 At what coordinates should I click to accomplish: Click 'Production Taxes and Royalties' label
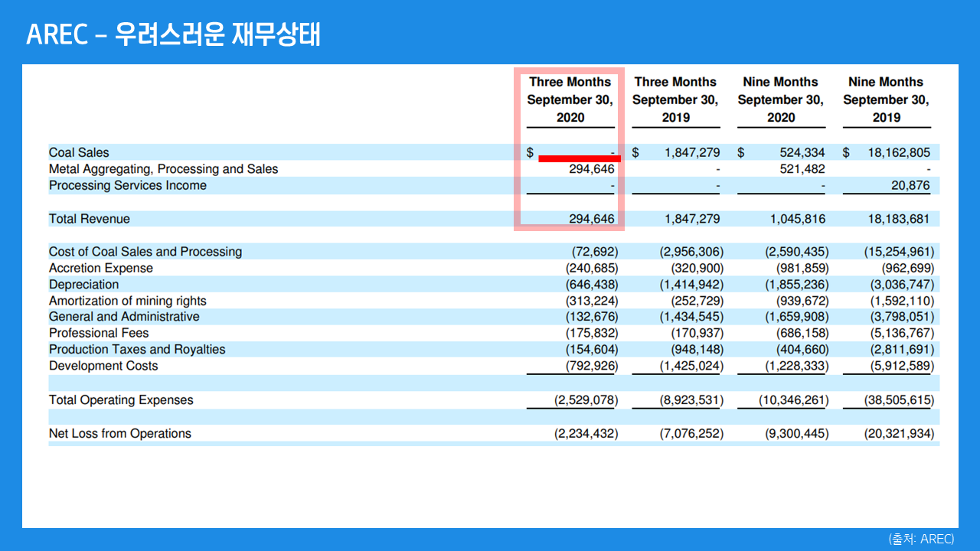(137, 350)
